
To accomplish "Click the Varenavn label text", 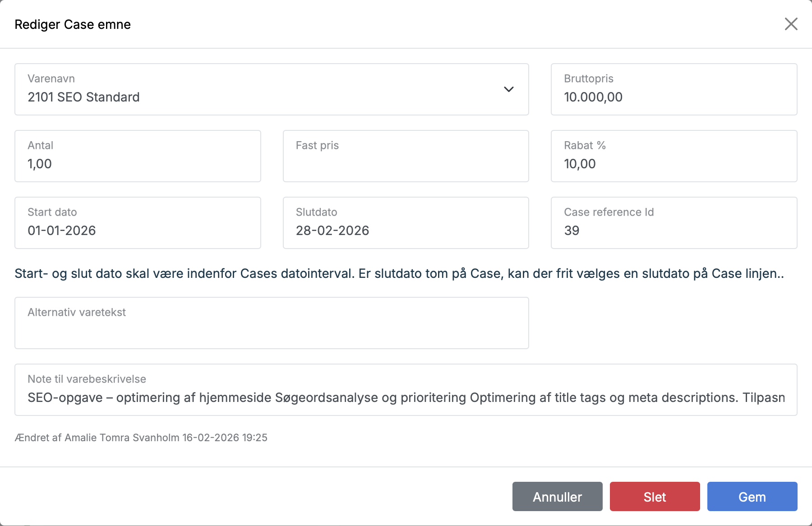I will coord(51,78).
